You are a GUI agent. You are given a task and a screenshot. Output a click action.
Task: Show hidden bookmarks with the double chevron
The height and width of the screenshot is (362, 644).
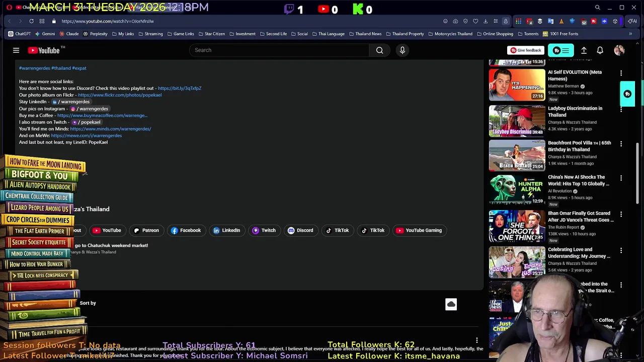pos(630,34)
